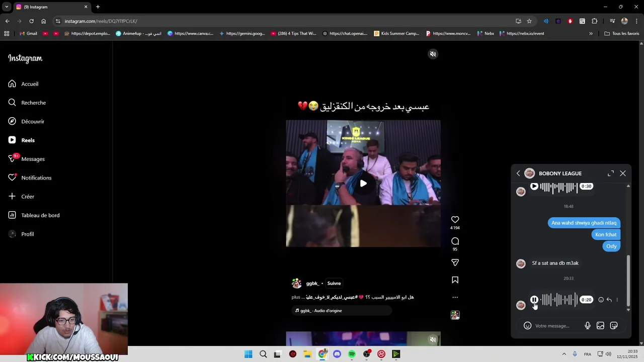644x362 pixels.
Task: Open the reel's three-dot options menu
Action: (455, 297)
